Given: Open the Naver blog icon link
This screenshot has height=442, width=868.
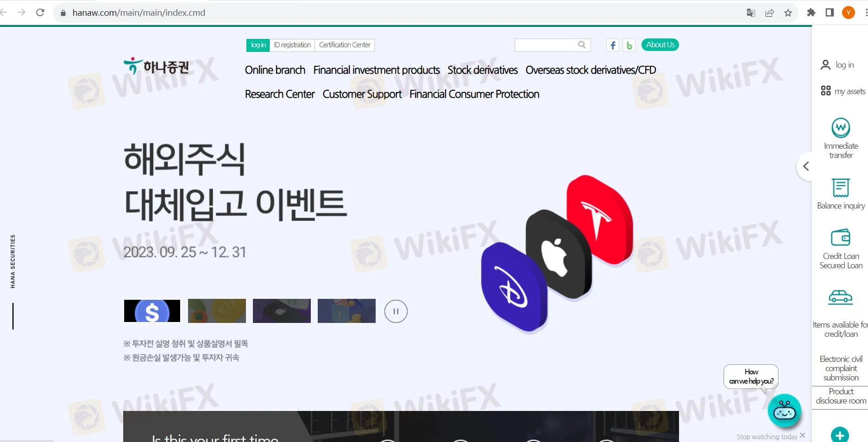Looking at the screenshot, I should (x=629, y=45).
